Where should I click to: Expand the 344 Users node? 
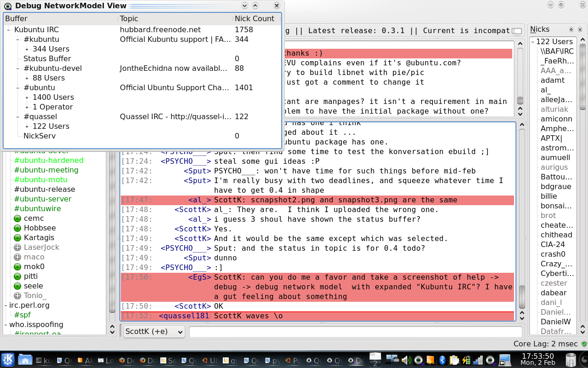click(27, 49)
